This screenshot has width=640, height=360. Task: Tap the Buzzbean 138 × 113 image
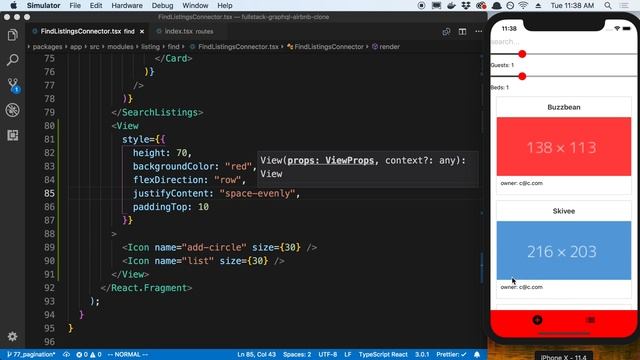(564, 147)
